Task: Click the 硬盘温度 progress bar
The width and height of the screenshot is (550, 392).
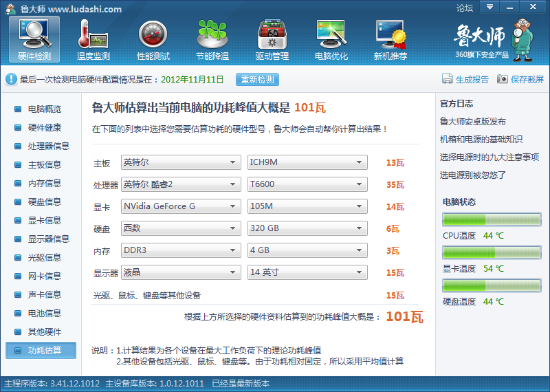Action: pos(492,285)
